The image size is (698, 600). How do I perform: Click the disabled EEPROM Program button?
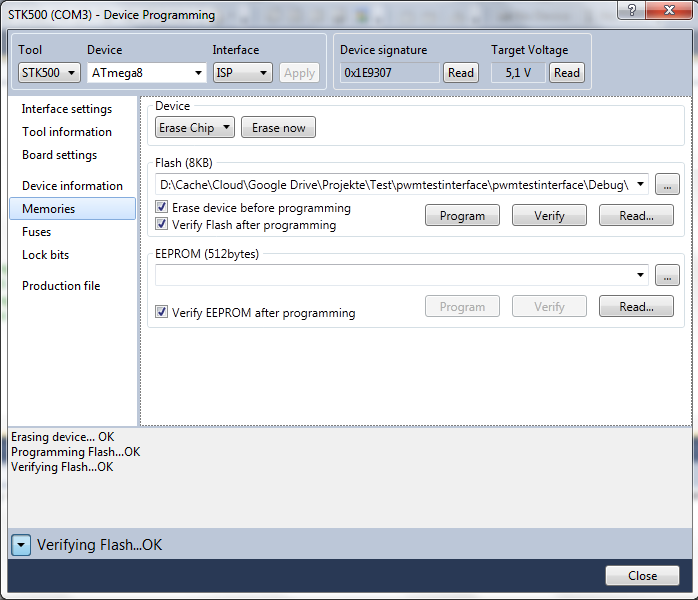click(462, 307)
